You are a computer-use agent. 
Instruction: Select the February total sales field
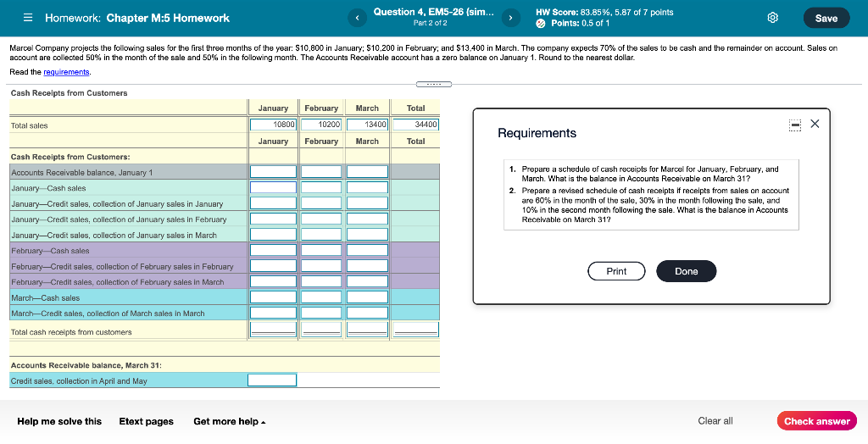321,125
